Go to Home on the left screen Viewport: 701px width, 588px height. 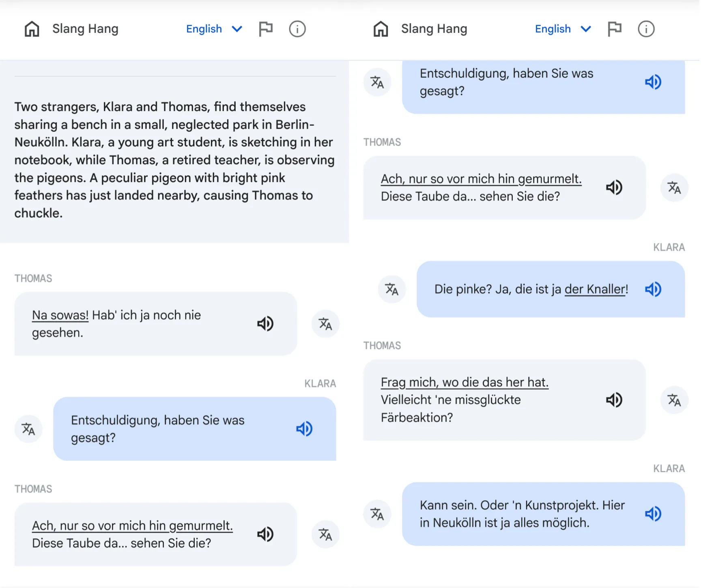click(32, 29)
